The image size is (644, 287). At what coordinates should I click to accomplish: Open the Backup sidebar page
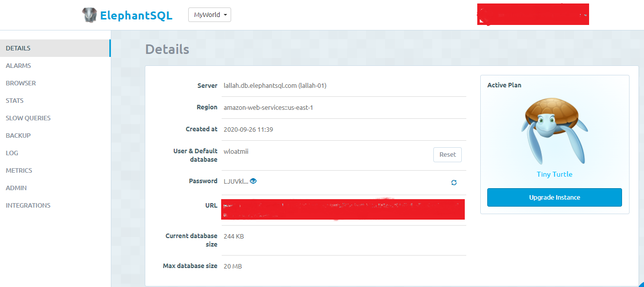(55, 136)
